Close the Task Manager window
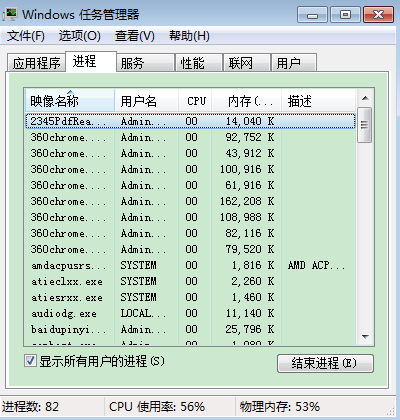The image size is (400, 420). [378, 15]
